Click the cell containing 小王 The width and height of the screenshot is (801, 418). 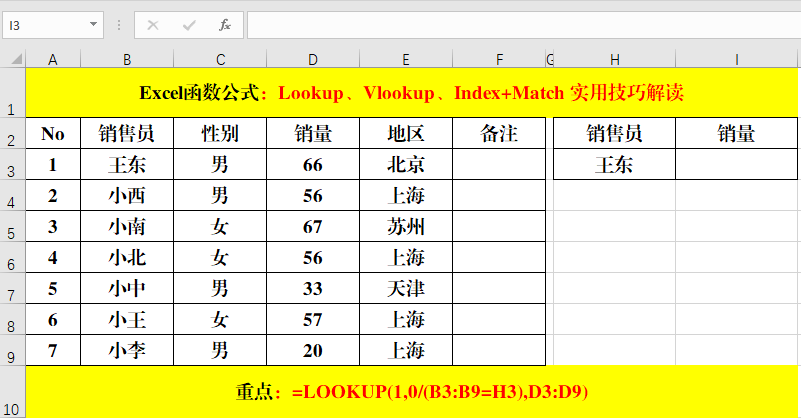point(127,319)
